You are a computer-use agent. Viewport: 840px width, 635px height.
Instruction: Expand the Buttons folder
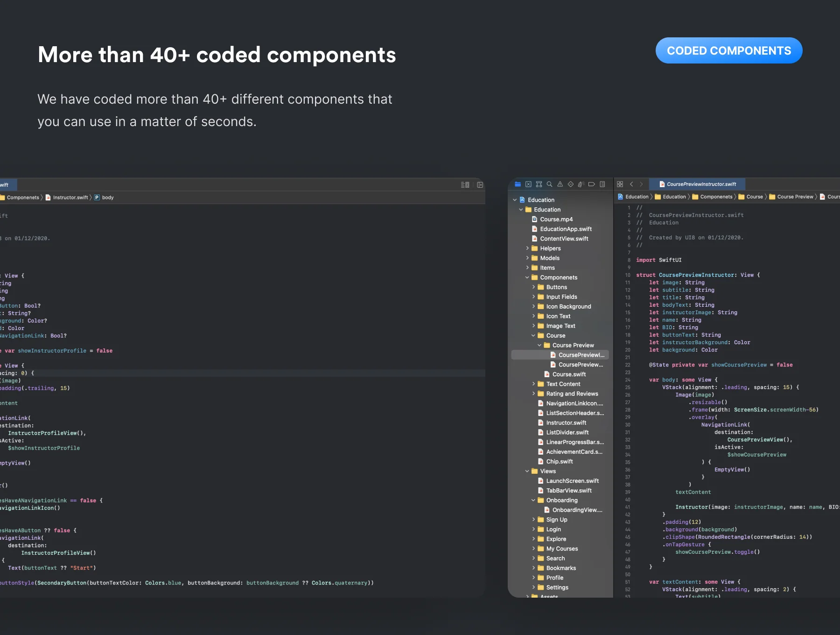[x=533, y=287]
